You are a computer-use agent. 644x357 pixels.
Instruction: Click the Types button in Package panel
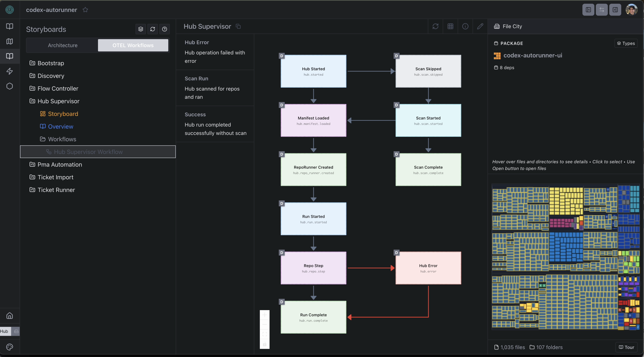[x=626, y=43]
